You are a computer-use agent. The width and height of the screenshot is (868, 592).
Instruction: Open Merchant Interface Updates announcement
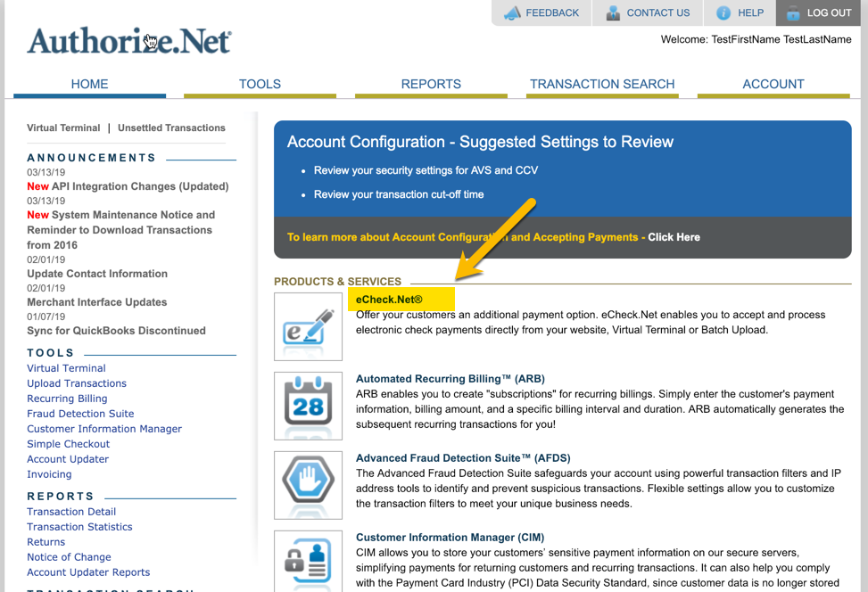(97, 302)
